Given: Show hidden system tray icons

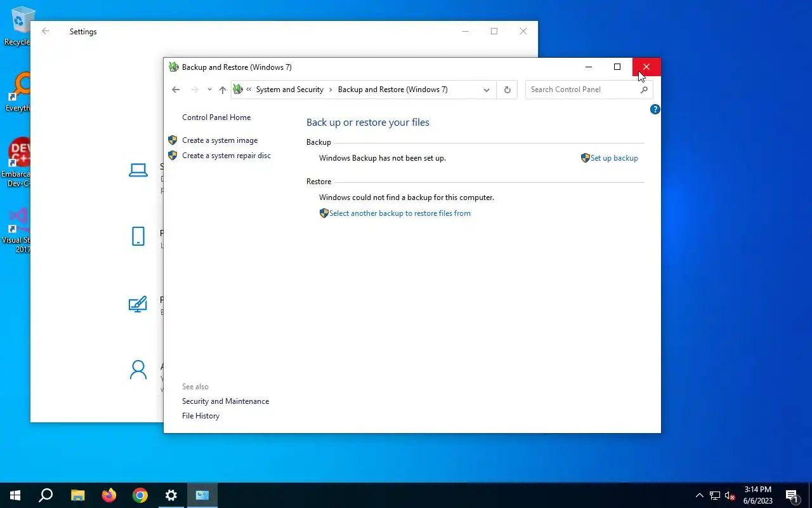Looking at the screenshot, I should (700, 495).
